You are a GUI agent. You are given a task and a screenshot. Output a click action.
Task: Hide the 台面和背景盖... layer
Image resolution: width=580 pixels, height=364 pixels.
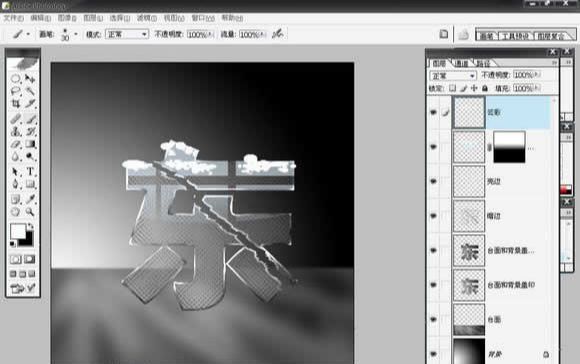click(x=433, y=250)
